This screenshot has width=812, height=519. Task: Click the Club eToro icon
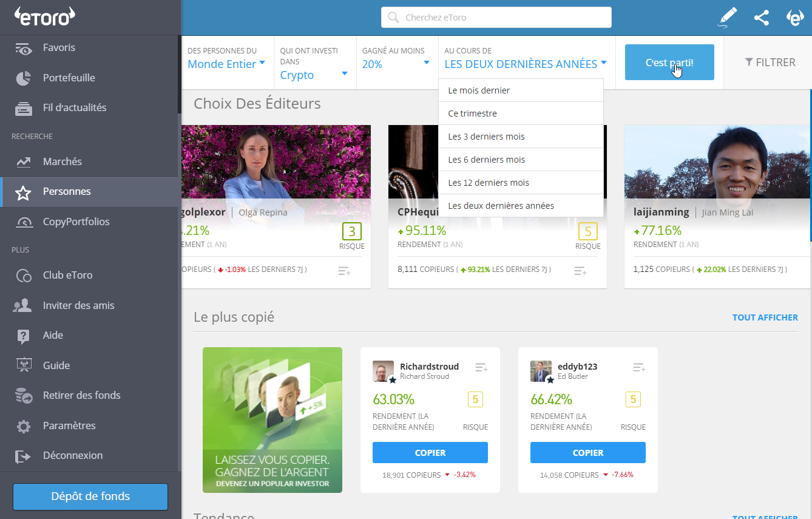click(x=23, y=276)
